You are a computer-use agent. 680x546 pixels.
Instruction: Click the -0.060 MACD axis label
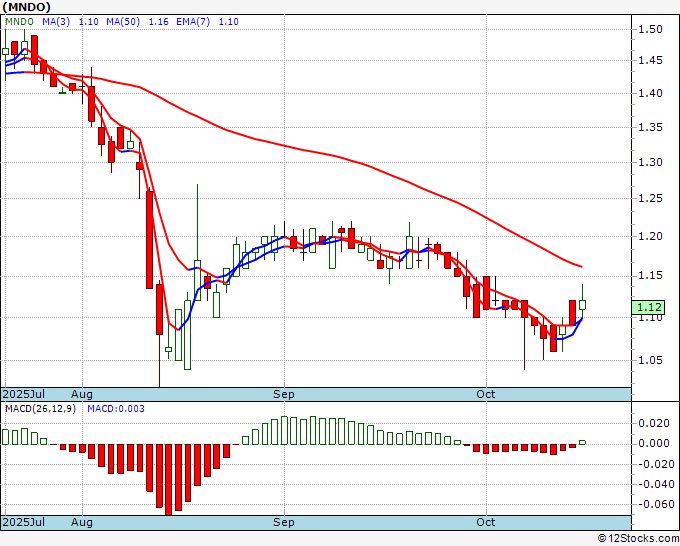coord(653,504)
